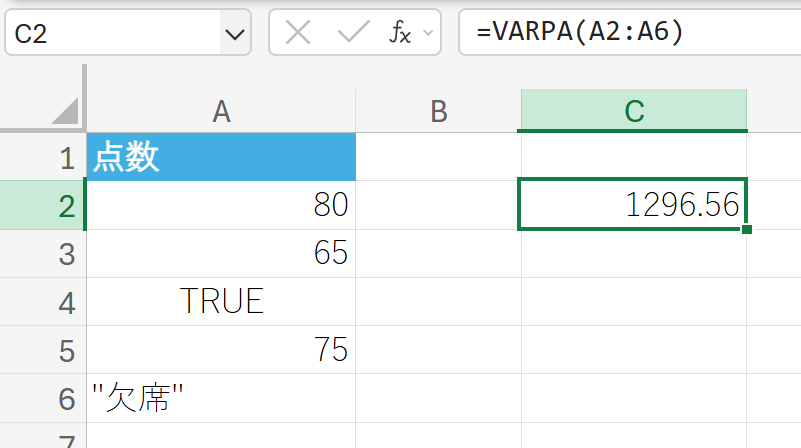Select column C header
This screenshot has height=448, width=801.
[x=633, y=112]
